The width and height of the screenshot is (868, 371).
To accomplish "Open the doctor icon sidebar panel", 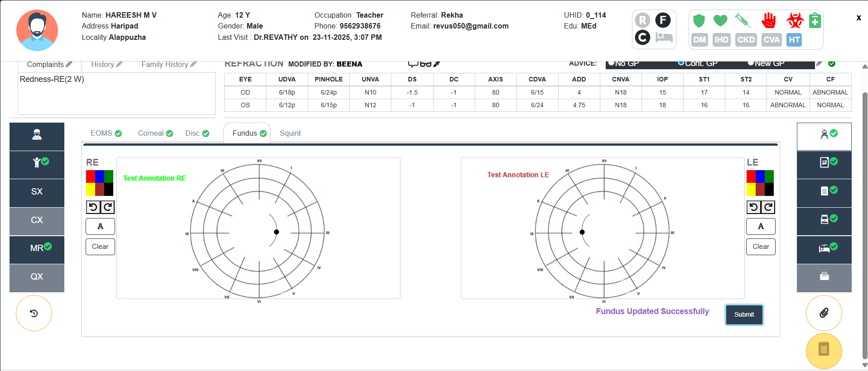I will [x=37, y=135].
